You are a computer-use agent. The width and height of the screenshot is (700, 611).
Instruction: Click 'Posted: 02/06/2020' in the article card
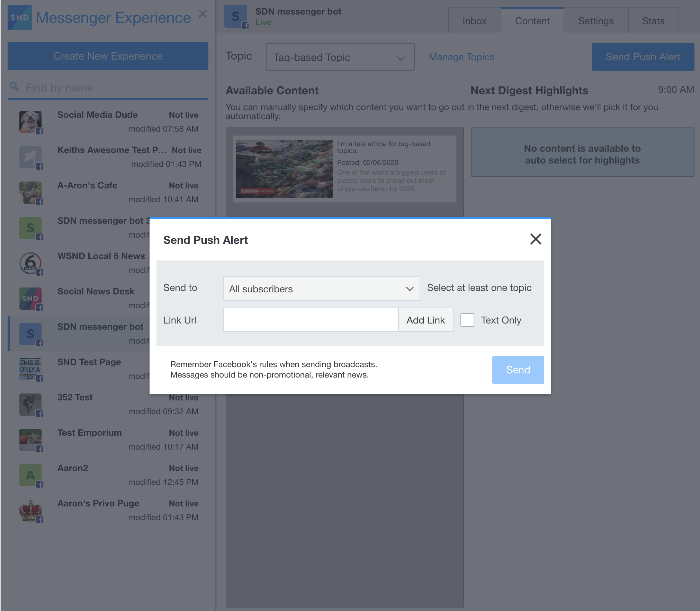pyautogui.click(x=368, y=162)
